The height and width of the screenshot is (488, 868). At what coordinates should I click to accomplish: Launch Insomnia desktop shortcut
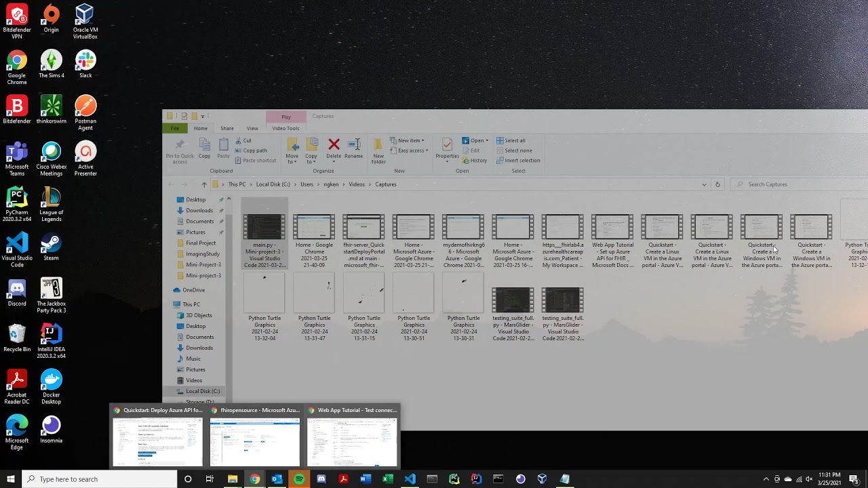click(51, 428)
